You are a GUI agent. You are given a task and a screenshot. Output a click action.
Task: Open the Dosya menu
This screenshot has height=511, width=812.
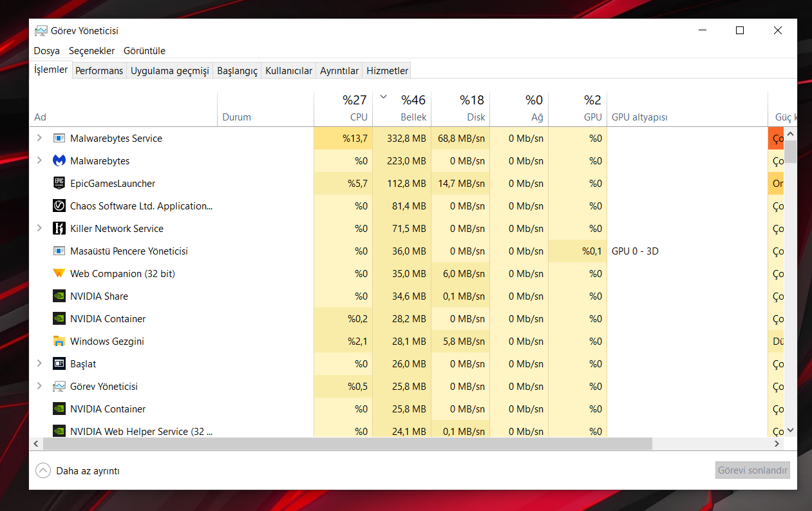pyautogui.click(x=47, y=51)
